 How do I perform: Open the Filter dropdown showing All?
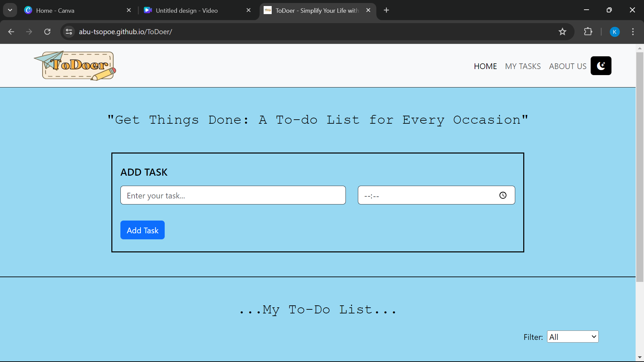(572, 337)
